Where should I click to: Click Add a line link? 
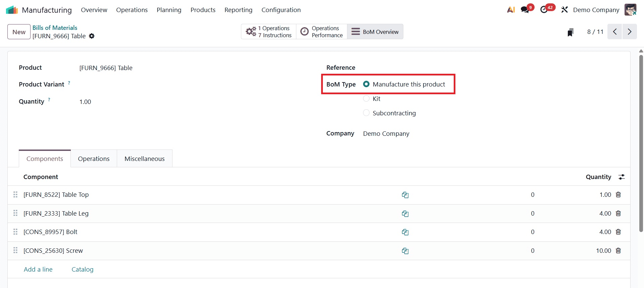(38, 269)
